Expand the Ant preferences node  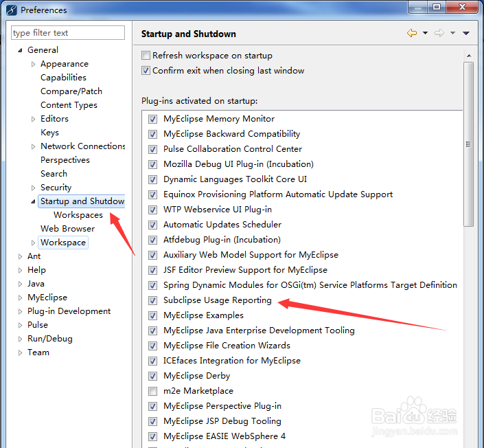click(x=20, y=256)
